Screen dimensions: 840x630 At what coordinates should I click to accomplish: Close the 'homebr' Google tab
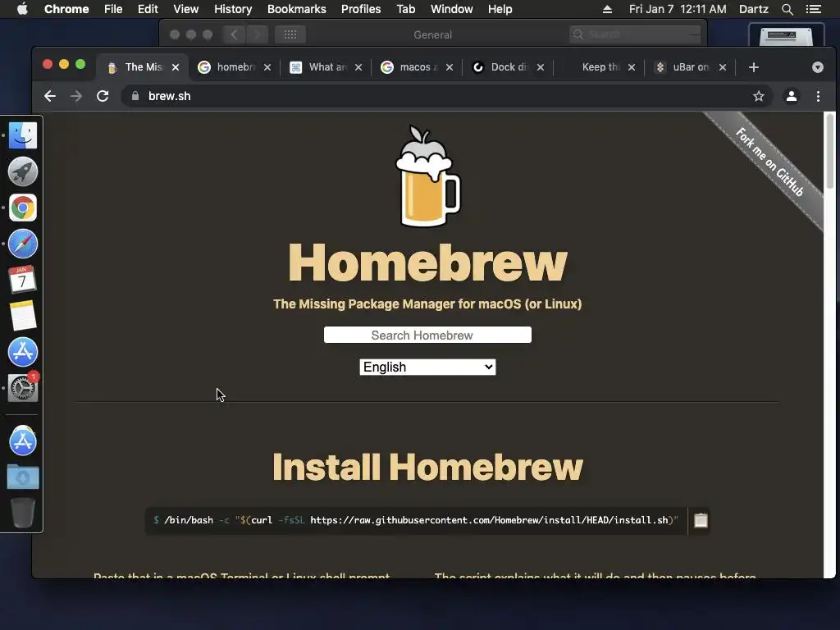point(267,67)
